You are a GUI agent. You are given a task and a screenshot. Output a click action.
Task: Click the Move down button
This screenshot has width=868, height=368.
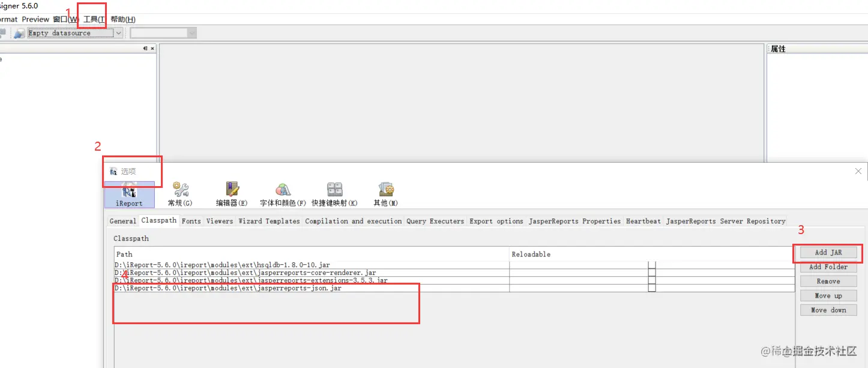click(828, 310)
